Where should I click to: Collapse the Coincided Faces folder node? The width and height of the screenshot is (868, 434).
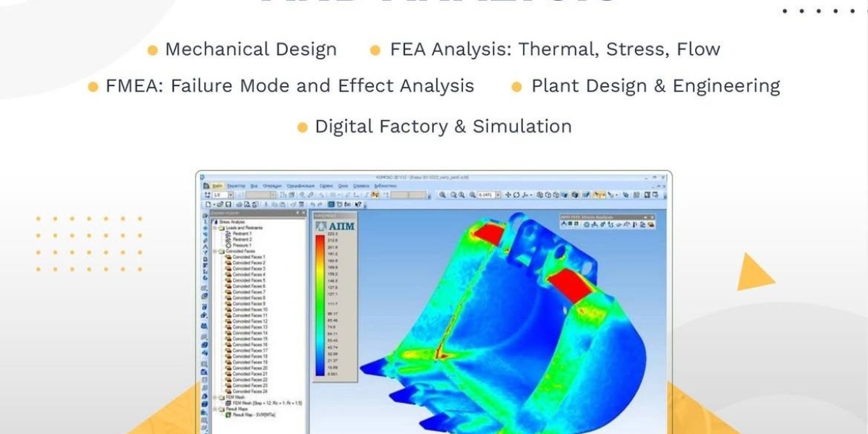pos(215,251)
